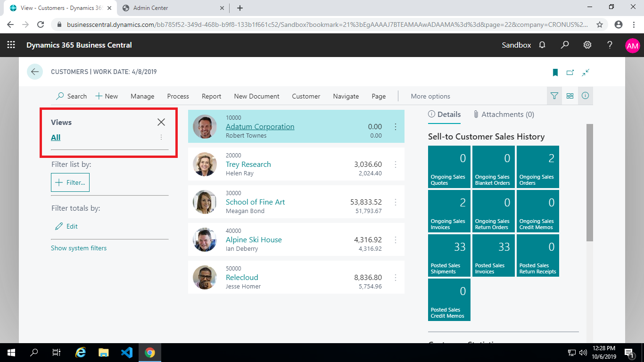Screen dimensions: 644x362
Task: Open options for the All view
Action: pos(161,137)
